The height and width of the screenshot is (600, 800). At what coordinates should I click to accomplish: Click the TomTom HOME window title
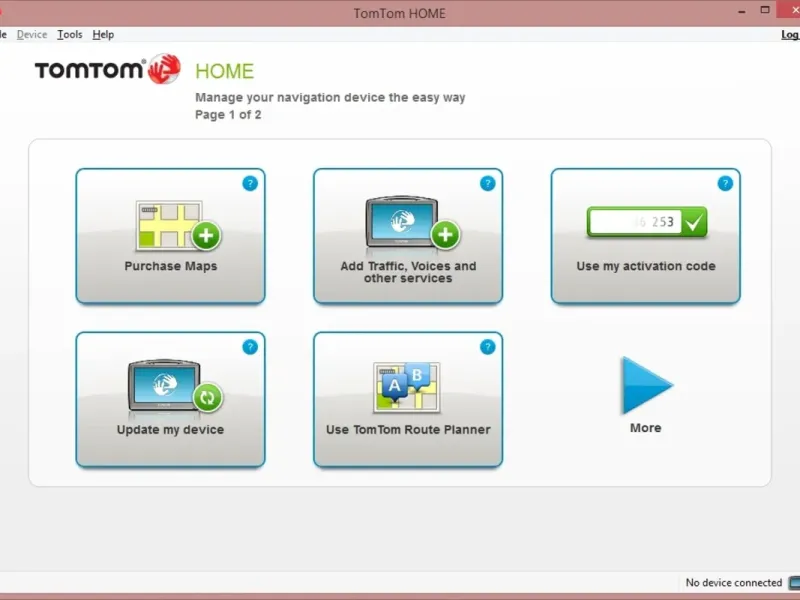399,13
